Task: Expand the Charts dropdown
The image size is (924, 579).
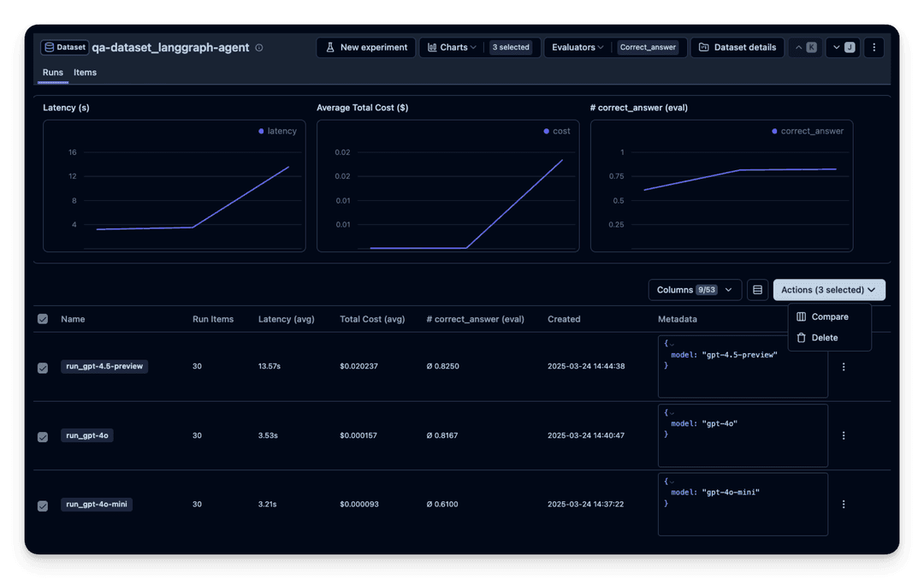Action: pos(452,47)
